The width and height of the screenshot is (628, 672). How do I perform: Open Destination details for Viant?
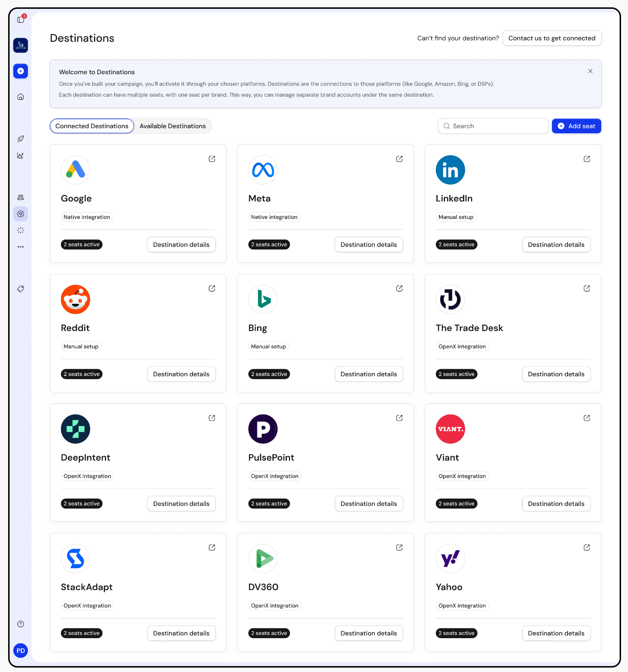point(556,504)
